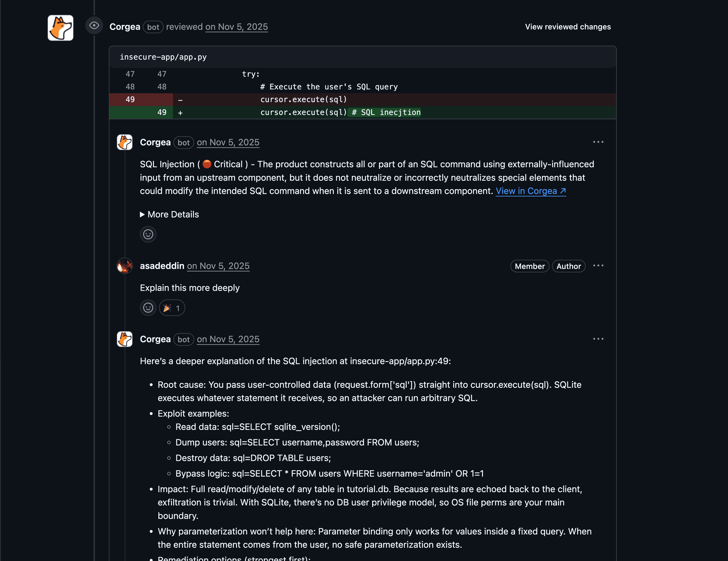Click Corgea's avatar on the SQL Injection comment
728x561 pixels.
(x=124, y=142)
